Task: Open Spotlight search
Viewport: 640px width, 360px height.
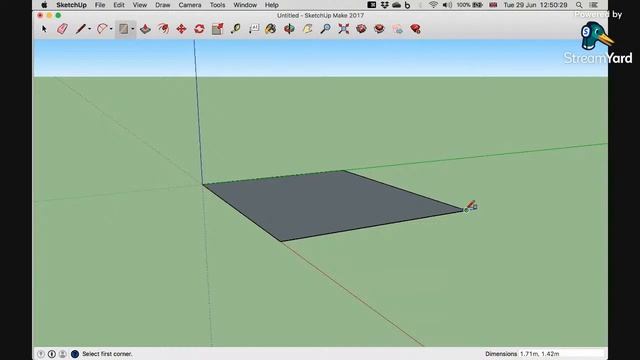Action: pyautogui.click(x=579, y=5)
